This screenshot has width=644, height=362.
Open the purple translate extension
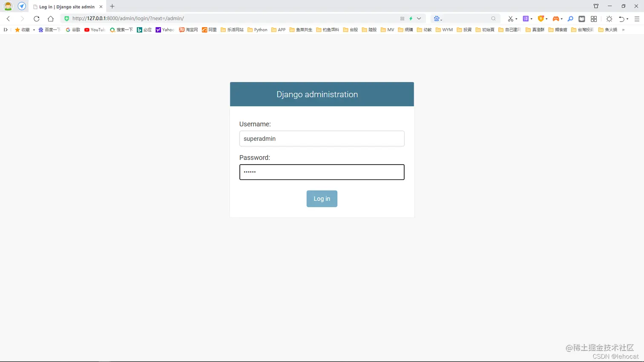pos(526,19)
